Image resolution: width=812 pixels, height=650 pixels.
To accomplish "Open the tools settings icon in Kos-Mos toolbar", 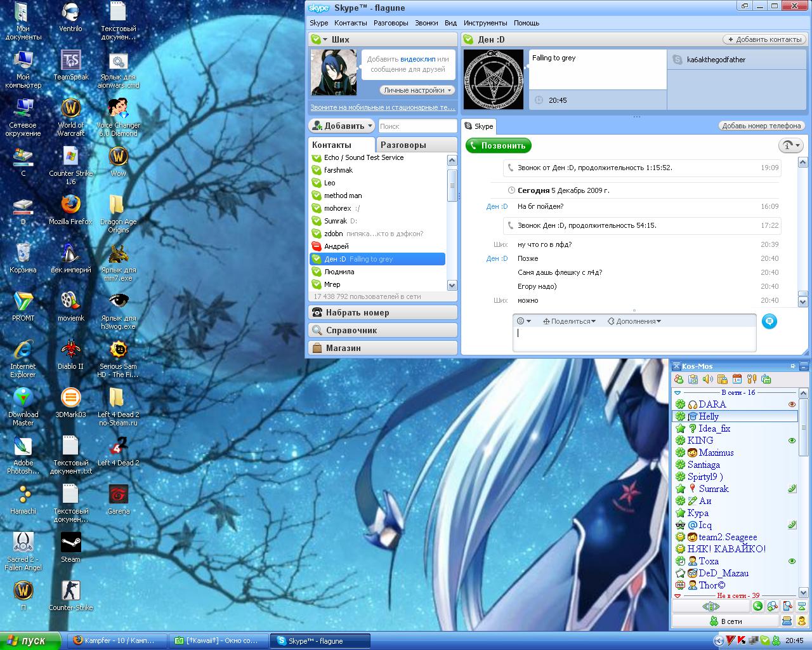I will (x=751, y=380).
